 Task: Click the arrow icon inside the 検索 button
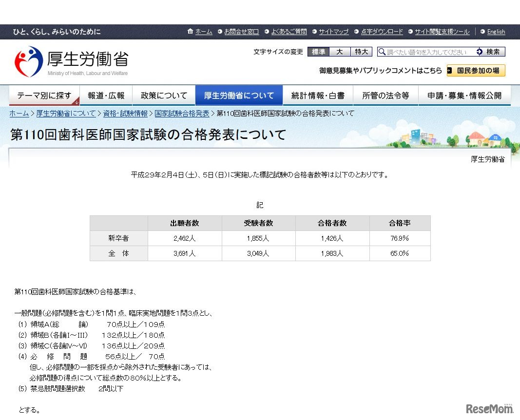click(480, 51)
